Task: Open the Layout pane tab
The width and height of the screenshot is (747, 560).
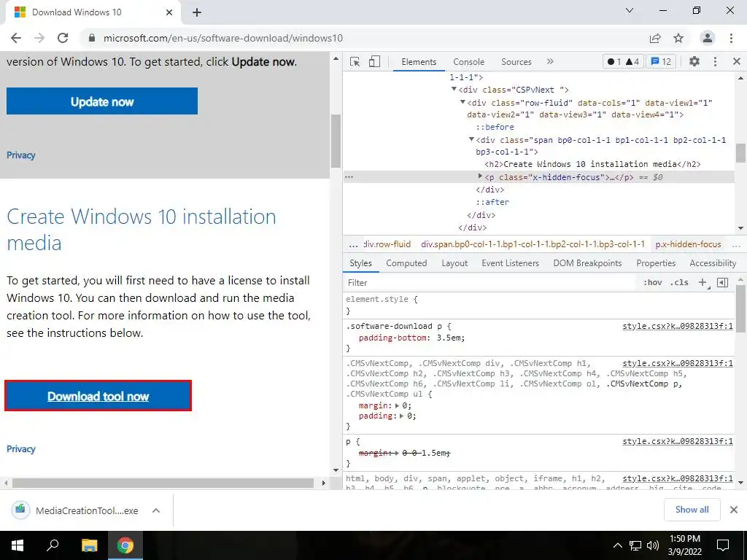Action: [454, 263]
